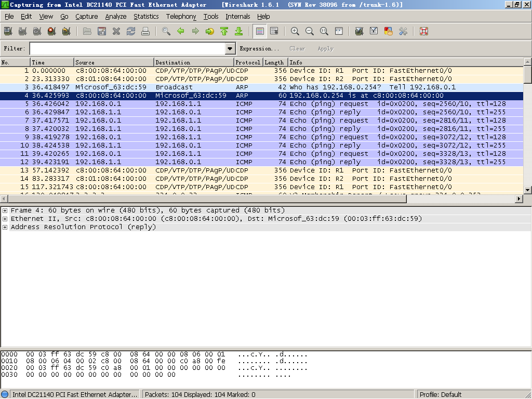Viewport: 532px width, 399px height.
Task: Click the Profile: Default status entry
Action: pos(441,395)
